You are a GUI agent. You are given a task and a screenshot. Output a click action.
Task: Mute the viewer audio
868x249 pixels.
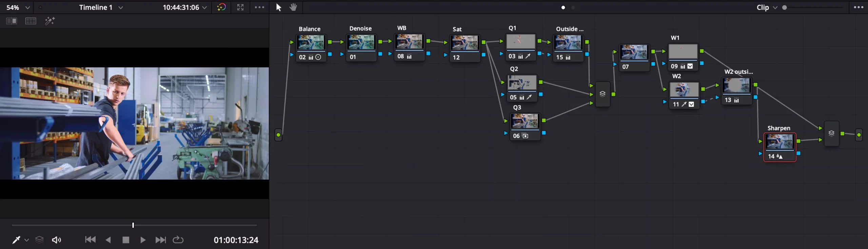point(56,240)
